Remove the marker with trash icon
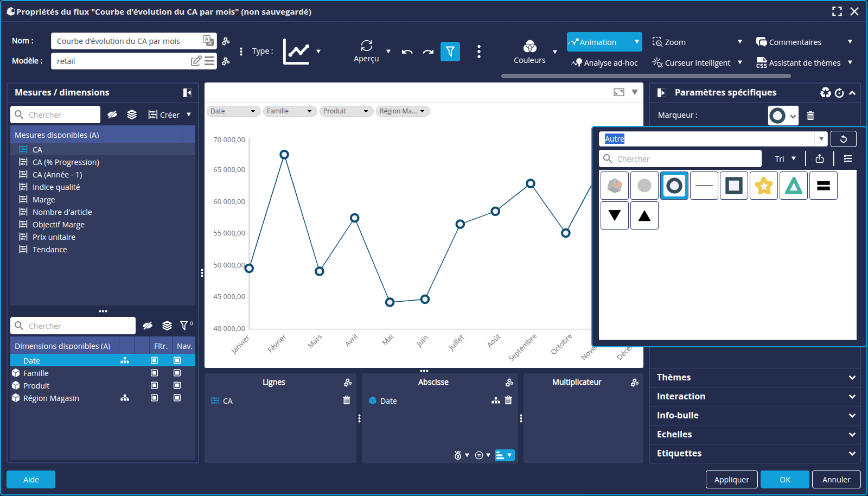 point(810,116)
